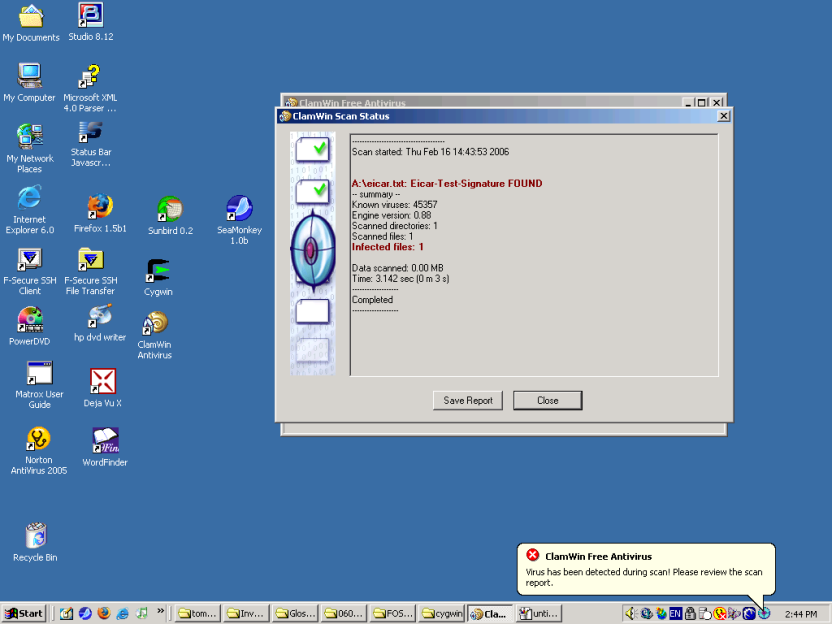832x624 pixels.
Task: Close the ClamWin Scan Status dialog via X
Action: pos(724,116)
